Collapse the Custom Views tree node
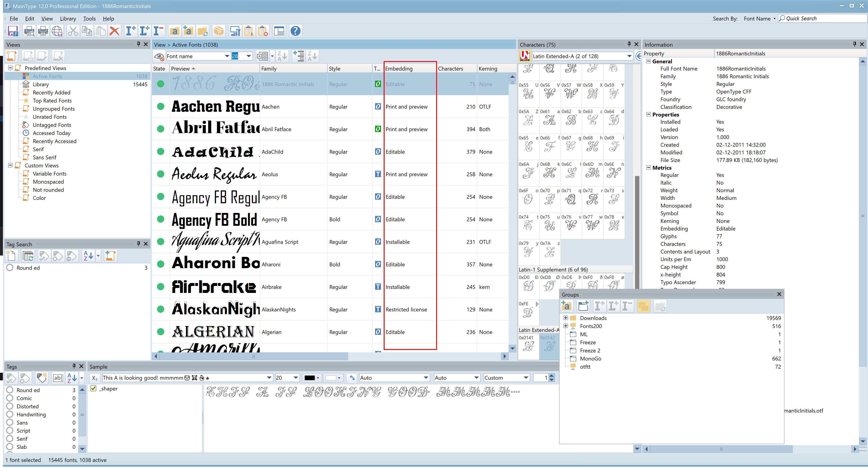This screenshot has height=468, width=868. tap(10, 165)
